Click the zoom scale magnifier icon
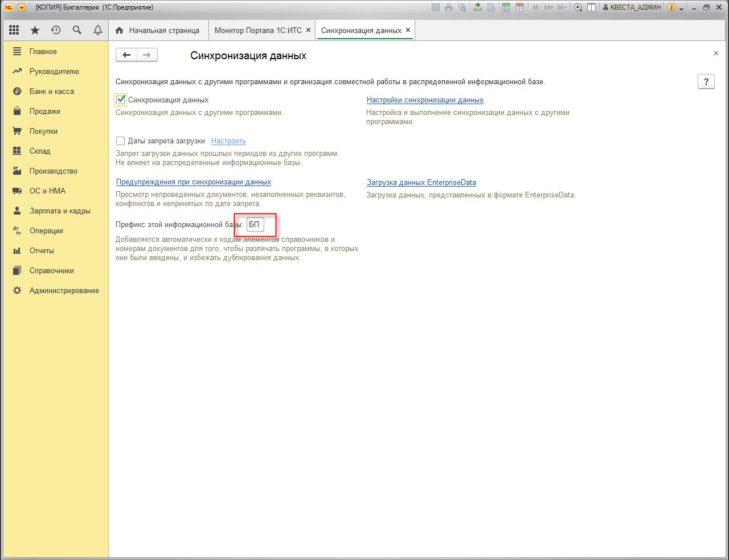This screenshot has height=560, width=729. [578, 7]
